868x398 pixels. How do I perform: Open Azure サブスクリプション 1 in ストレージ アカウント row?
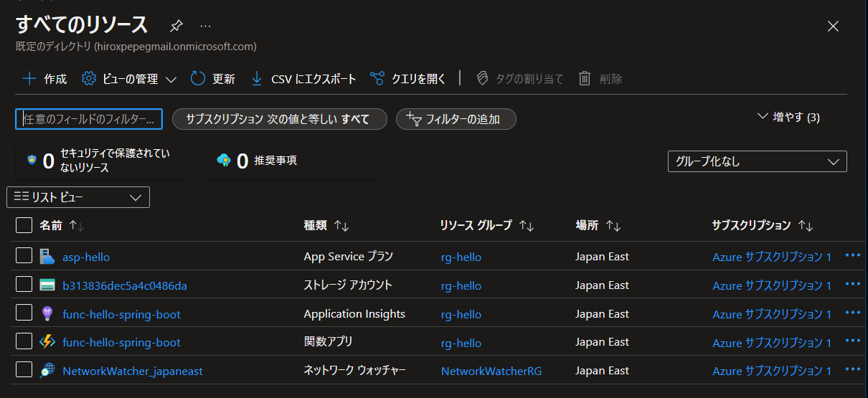pos(772,285)
